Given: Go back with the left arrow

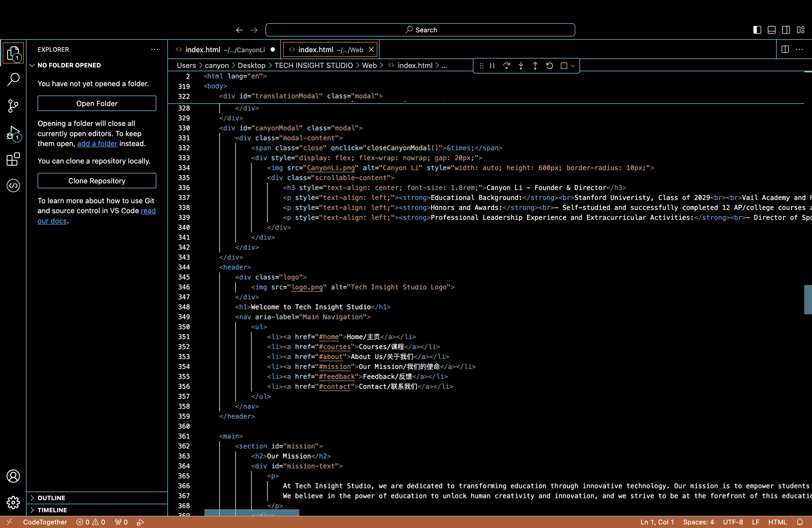Looking at the screenshot, I should pos(239,30).
